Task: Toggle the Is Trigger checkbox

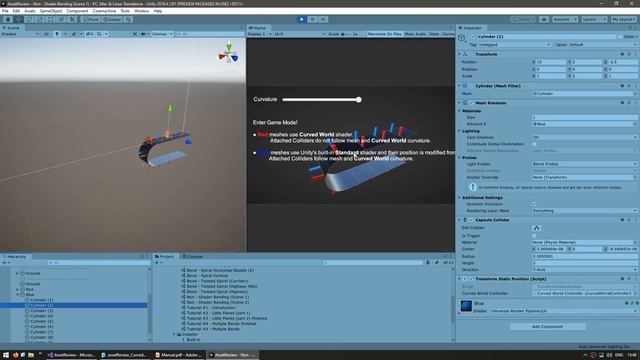Action: [x=534, y=236]
